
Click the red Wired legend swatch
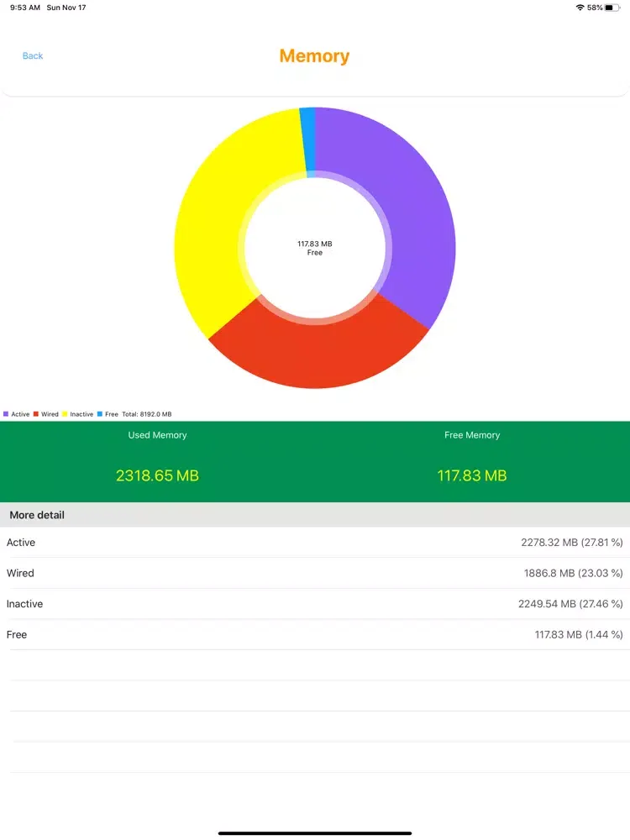pos(36,414)
